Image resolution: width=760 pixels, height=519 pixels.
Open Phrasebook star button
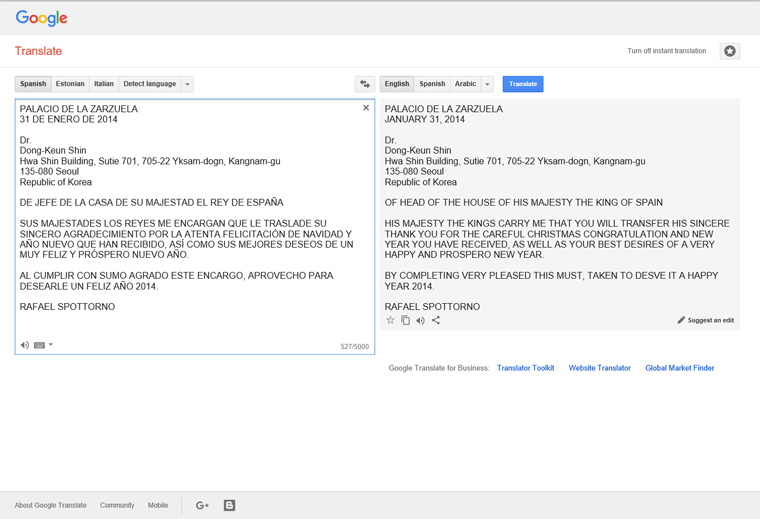[x=729, y=51]
